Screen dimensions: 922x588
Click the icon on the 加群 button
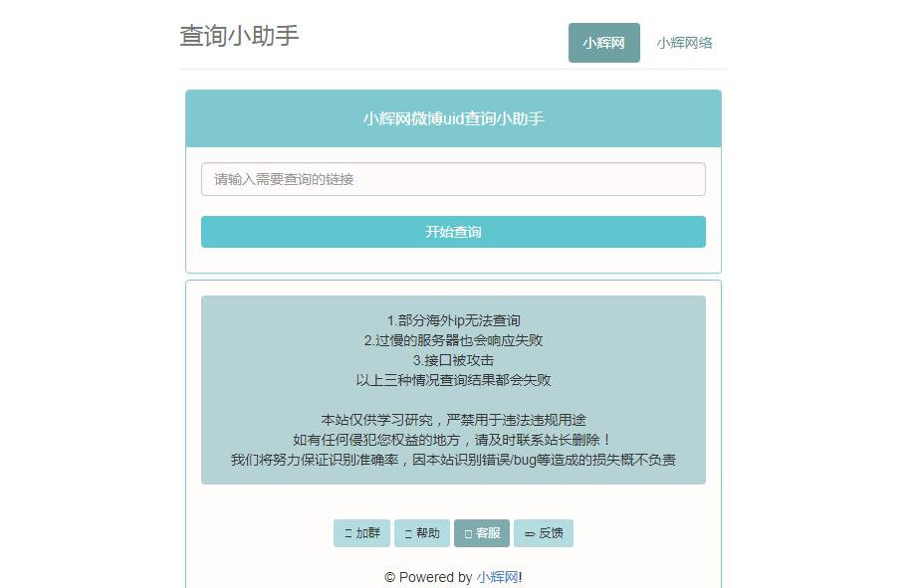(348, 533)
